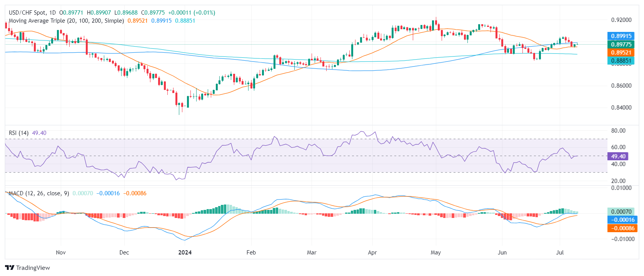Click the USD/CHF Spot symbol title
644x276 pixels.
point(27,13)
